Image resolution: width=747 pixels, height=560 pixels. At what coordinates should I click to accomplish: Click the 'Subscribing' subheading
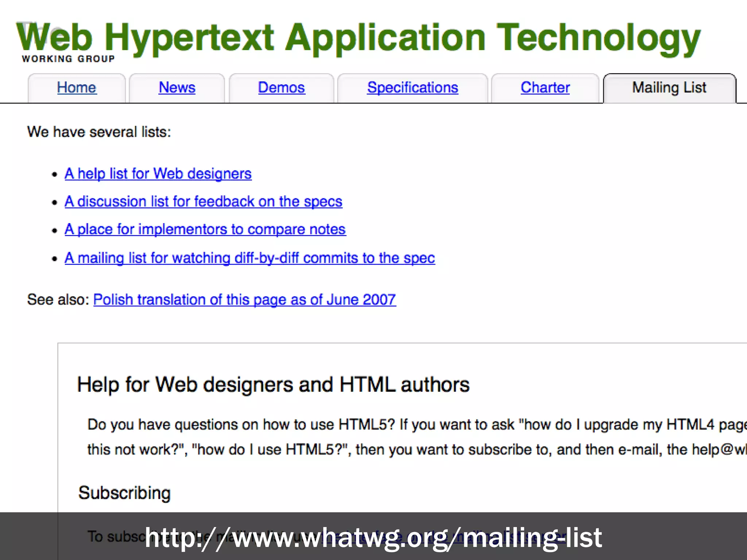(124, 493)
